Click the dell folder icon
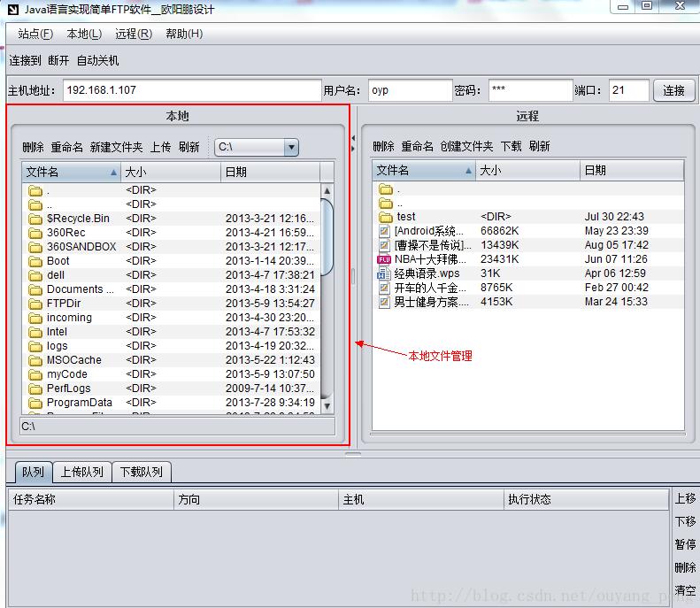This screenshot has width=700, height=608. tap(35, 275)
